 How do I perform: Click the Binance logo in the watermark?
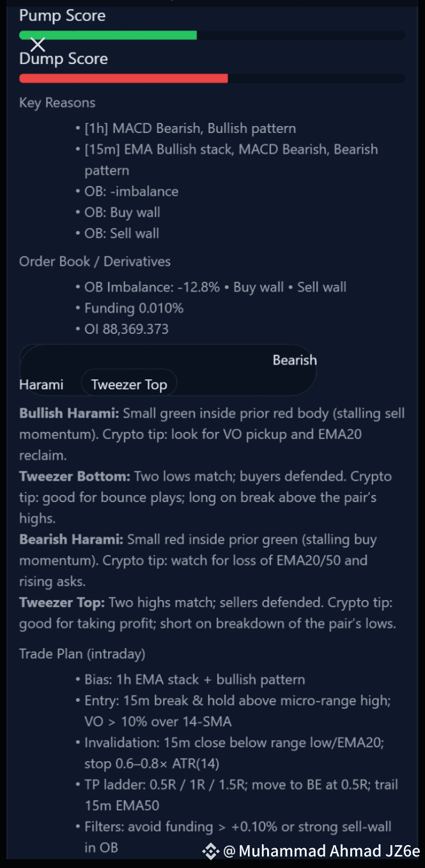[210, 851]
